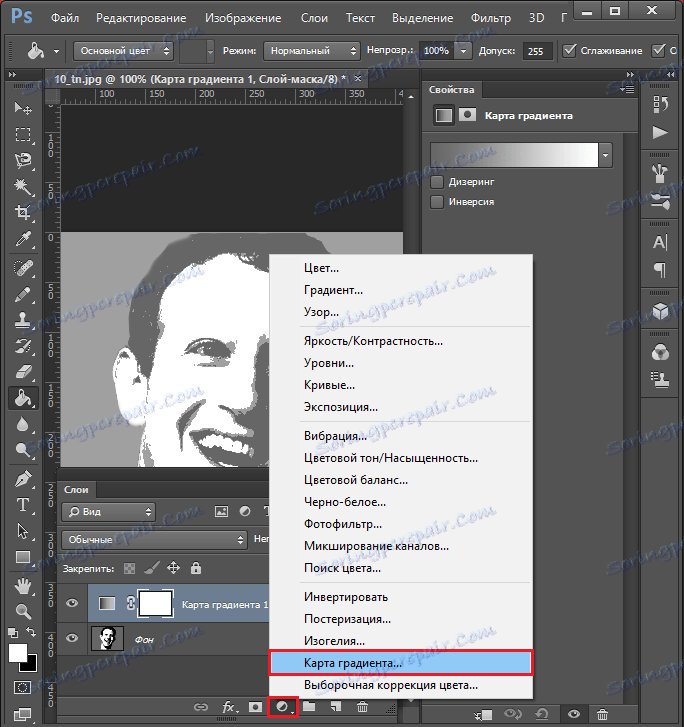Open the Непрозр. opacity slider arrow

point(463,51)
